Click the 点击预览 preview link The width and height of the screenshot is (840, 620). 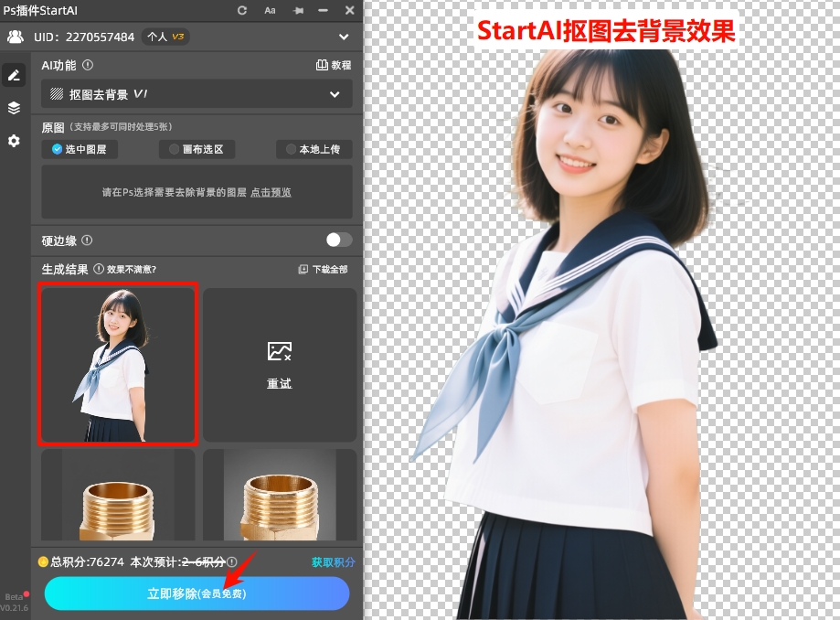(x=270, y=193)
